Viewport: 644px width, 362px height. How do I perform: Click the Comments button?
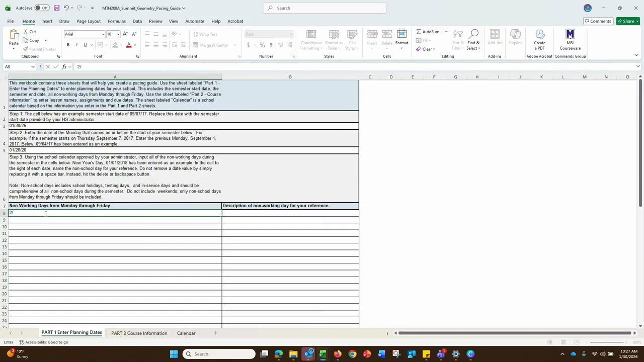click(x=598, y=21)
